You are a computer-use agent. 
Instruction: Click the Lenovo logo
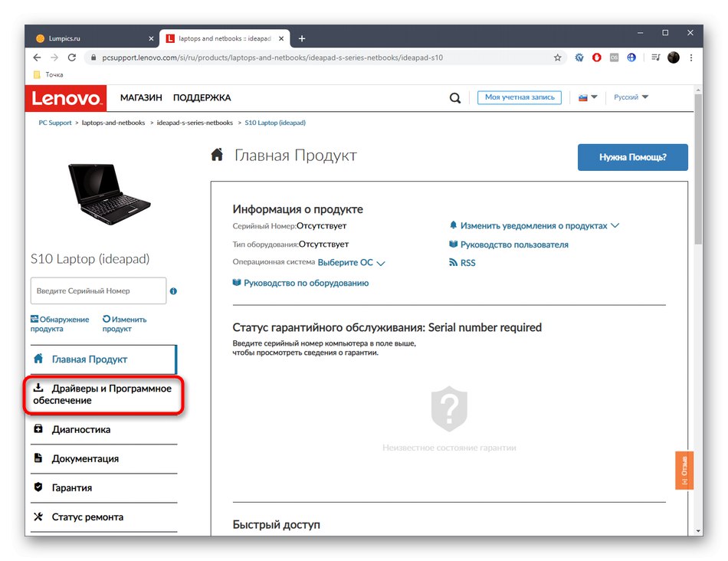tap(65, 98)
